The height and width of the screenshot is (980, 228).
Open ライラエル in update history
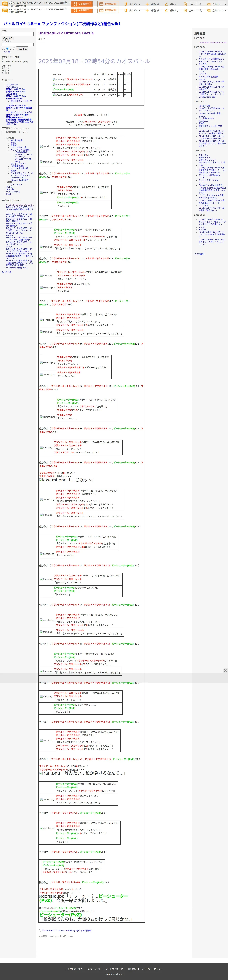(204, 205)
